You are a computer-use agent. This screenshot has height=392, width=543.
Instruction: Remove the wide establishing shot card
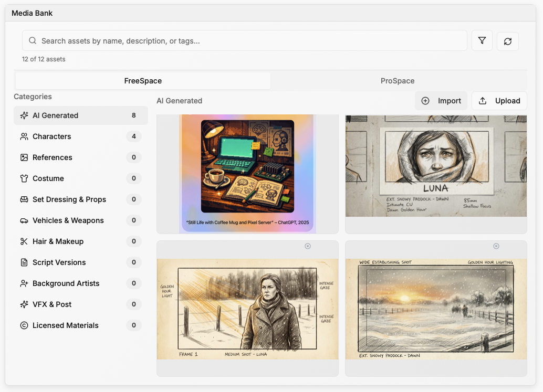(496, 246)
